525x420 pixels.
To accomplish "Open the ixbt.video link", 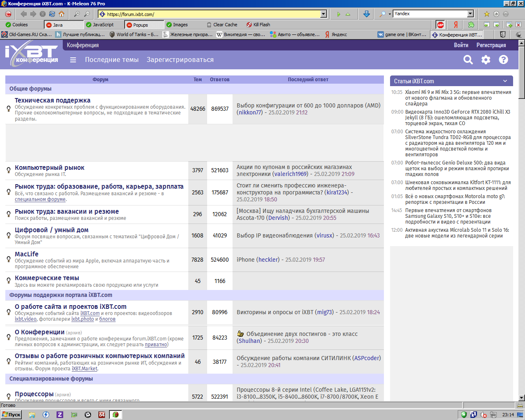I will [25, 319].
